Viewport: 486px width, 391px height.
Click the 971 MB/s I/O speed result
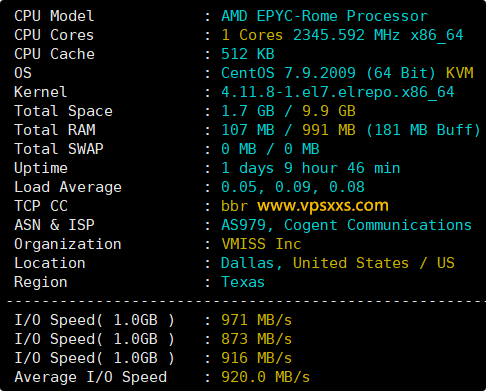[x=256, y=320]
